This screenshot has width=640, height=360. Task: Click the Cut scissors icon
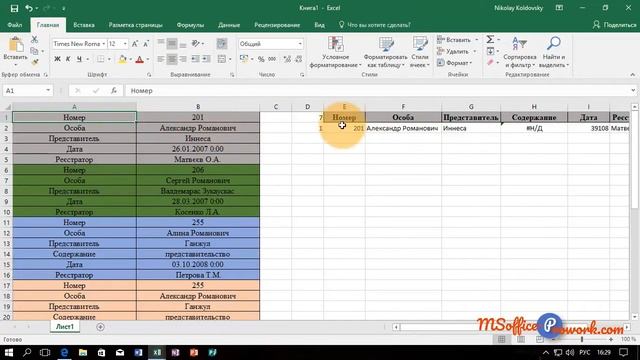(35, 40)
